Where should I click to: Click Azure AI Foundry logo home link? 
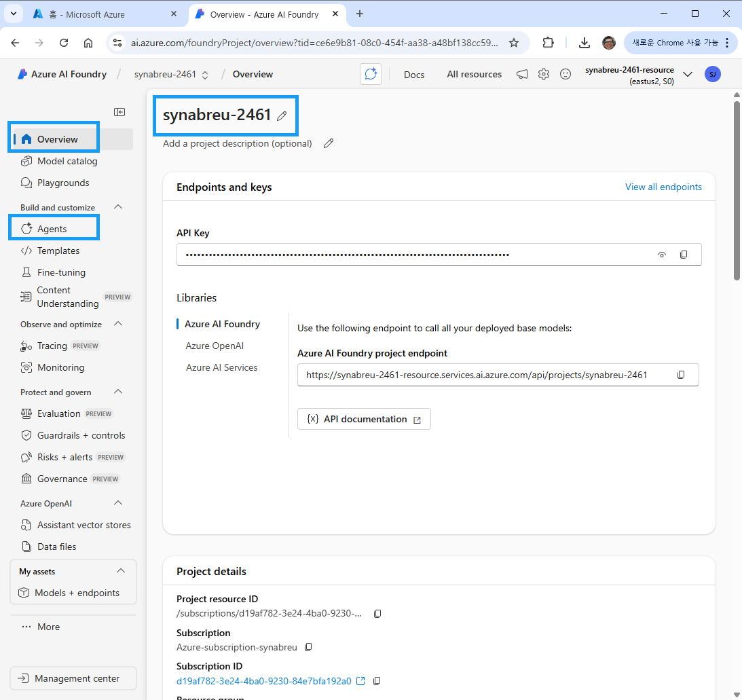coord(62,74)
